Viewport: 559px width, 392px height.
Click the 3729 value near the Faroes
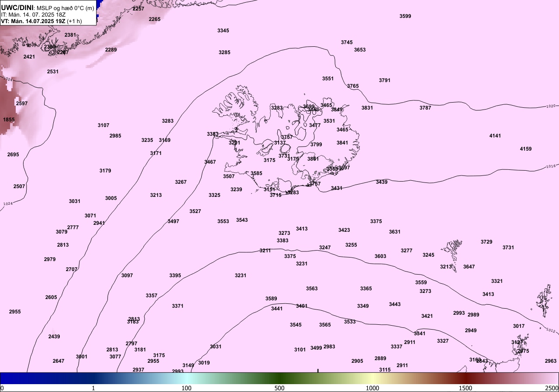click(x=487, y=242)
